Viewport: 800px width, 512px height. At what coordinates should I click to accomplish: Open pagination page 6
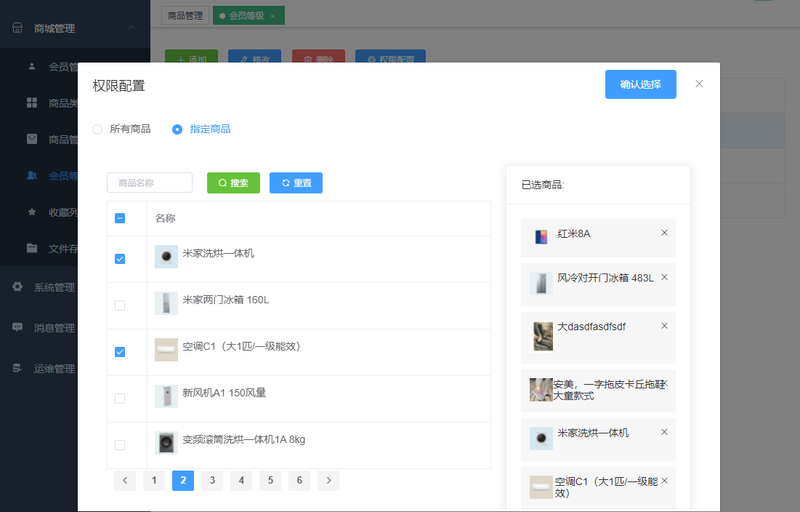299,480
